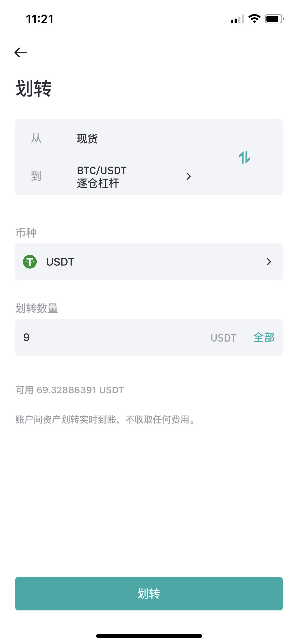Image resolution: width=298 pixels, height=644 pixels.
Task: Tap the 可用 69.32886391 USDT balance text
Action: pos(70,390)
